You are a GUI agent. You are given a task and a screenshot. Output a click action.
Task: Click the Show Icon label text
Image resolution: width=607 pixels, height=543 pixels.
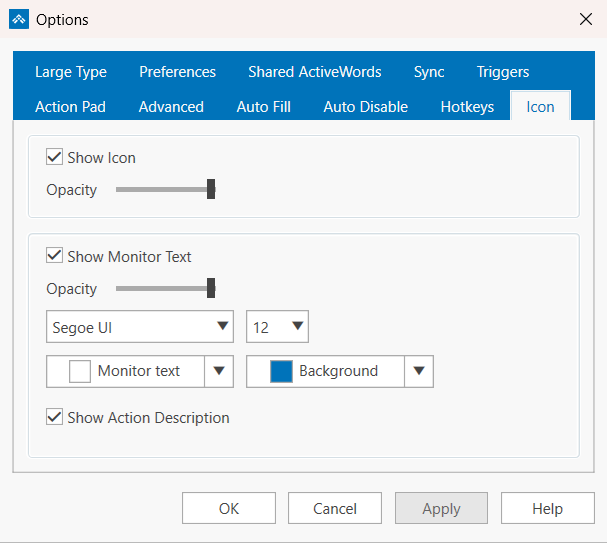tap(101, 158)
